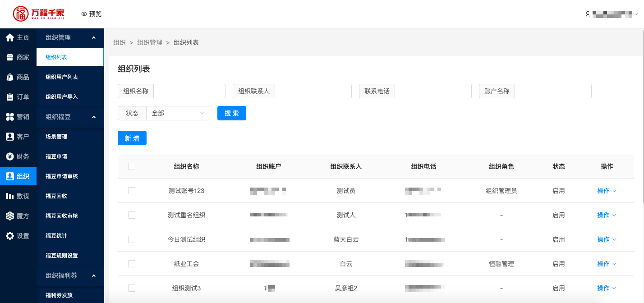Go to 福豆申请审核 menu item
644x303 pixels.
point(62,176)
